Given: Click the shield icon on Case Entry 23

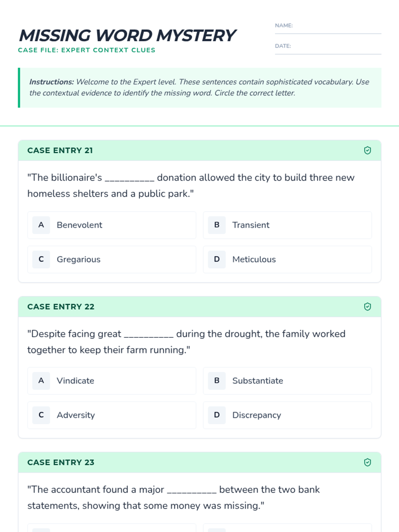Looking at the screenshot, I should click(x=367, y=462).
